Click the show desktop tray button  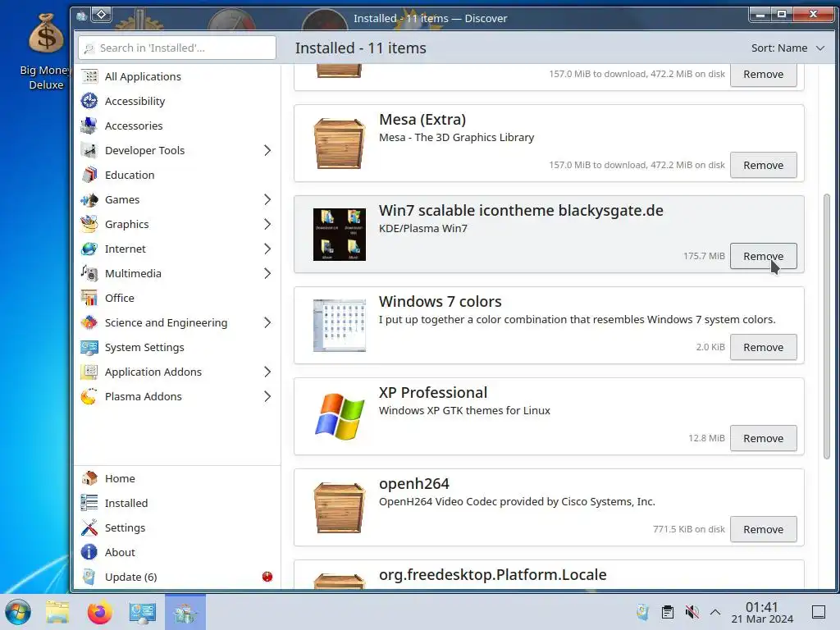tap(819, 612)
